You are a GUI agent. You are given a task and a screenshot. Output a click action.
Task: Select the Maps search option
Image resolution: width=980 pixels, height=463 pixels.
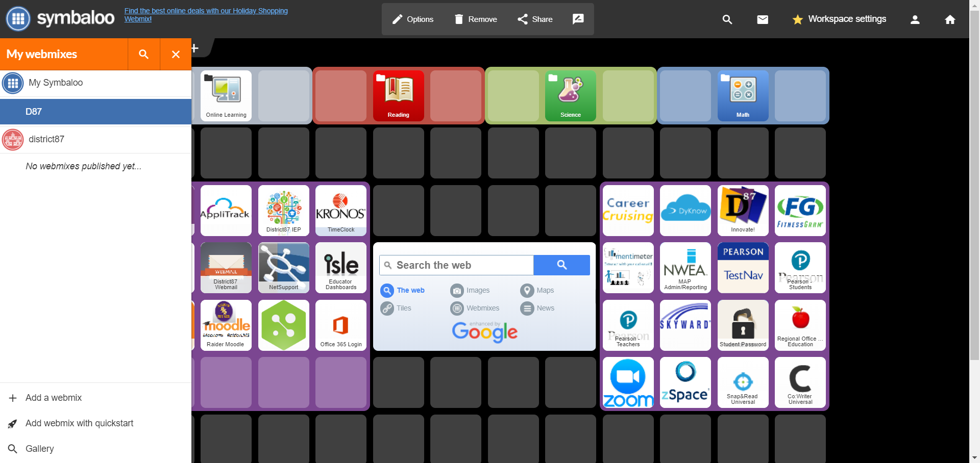point(537,290)
